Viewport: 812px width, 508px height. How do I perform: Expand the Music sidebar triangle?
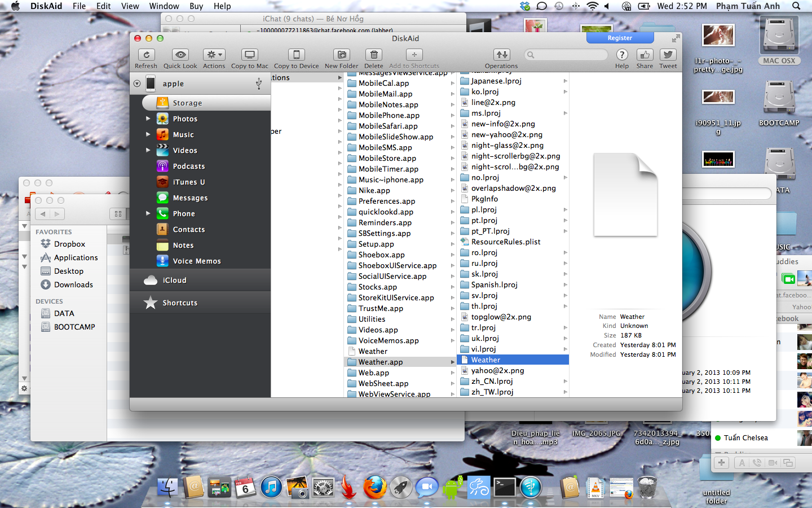point(148,134)
